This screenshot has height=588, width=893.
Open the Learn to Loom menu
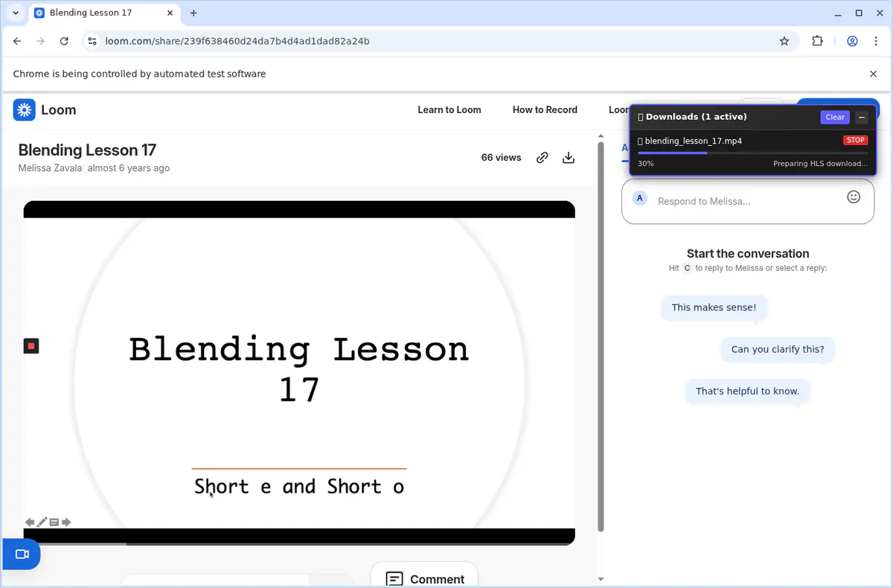pyautogui.click(x=449, y=109)
